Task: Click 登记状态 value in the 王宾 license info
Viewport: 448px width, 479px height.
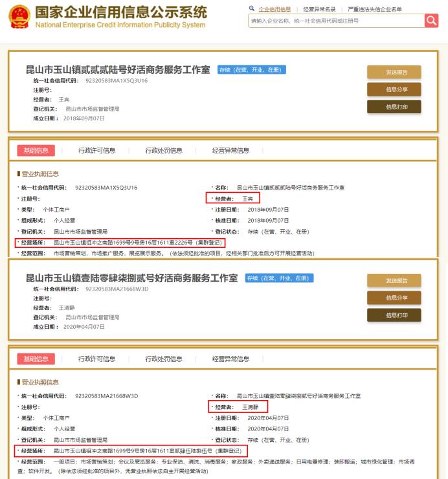Action: (278, 232)
